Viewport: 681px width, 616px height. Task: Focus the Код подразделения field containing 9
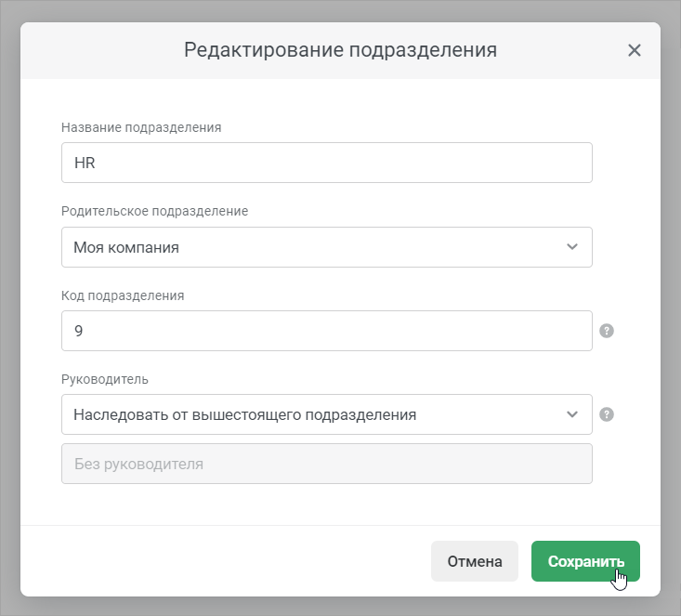(327, 331)
